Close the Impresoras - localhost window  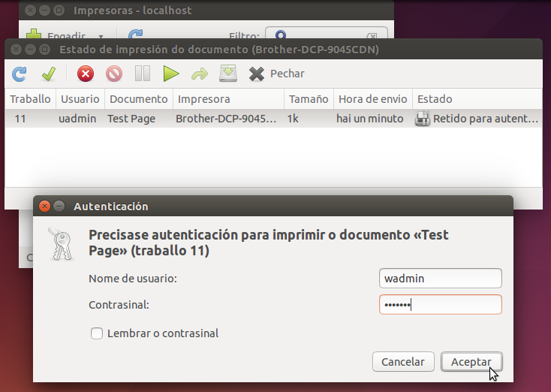(31, 11)
